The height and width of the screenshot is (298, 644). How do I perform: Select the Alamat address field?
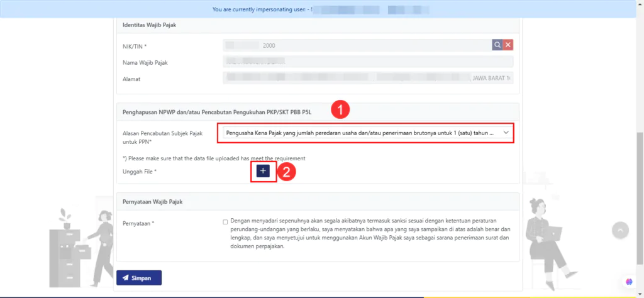(368, 79)
